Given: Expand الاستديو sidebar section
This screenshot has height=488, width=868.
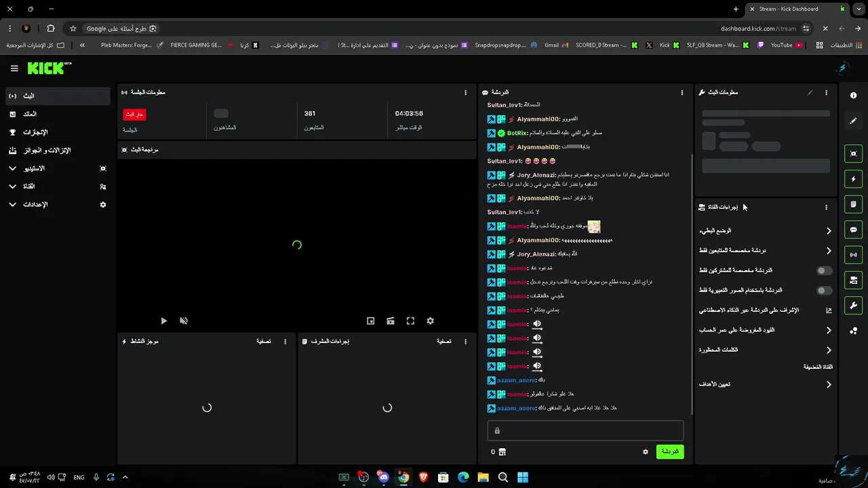Looking at the screenshot, I should [58, 168].
